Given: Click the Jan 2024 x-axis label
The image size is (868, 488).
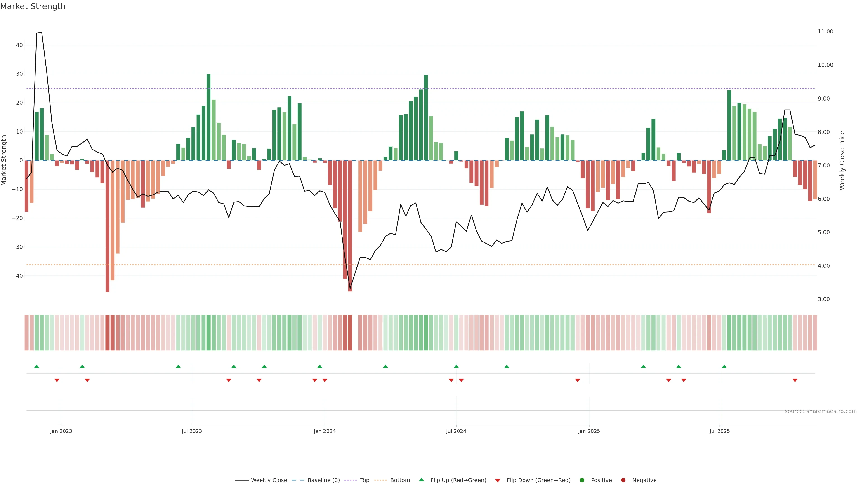Looking at the screenshot, I should (x=325, y=431).
